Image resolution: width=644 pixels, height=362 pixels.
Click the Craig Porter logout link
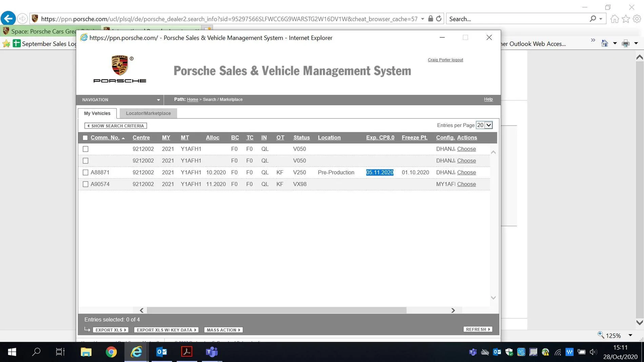tap(445, 60)
